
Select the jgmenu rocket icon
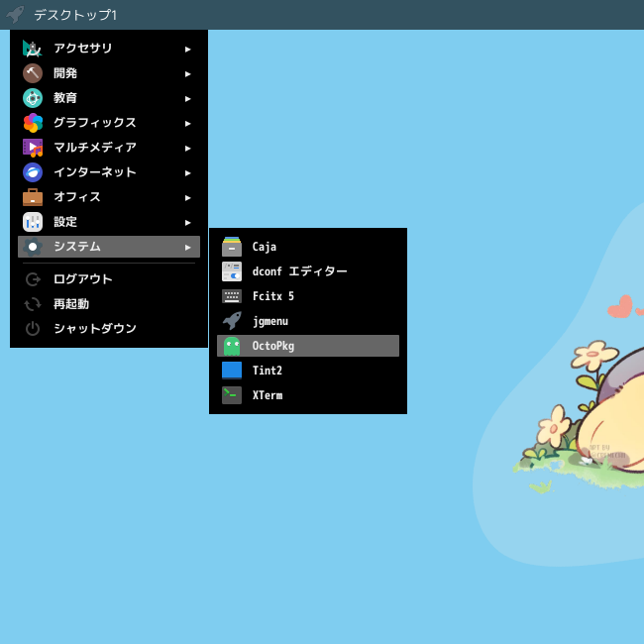point(232,321)
